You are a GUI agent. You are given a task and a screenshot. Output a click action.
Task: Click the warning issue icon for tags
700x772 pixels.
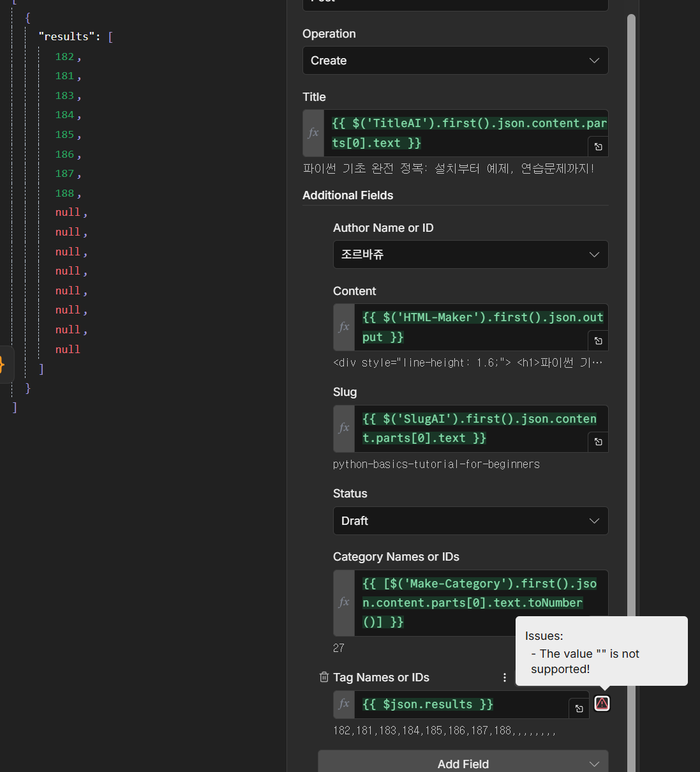point(602,704)
